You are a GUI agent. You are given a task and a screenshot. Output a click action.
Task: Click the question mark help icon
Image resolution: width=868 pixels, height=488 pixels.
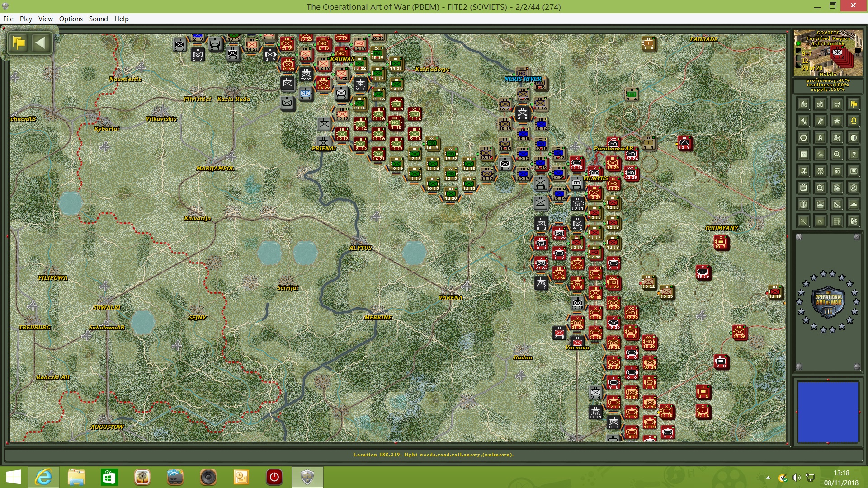(854, 155)
